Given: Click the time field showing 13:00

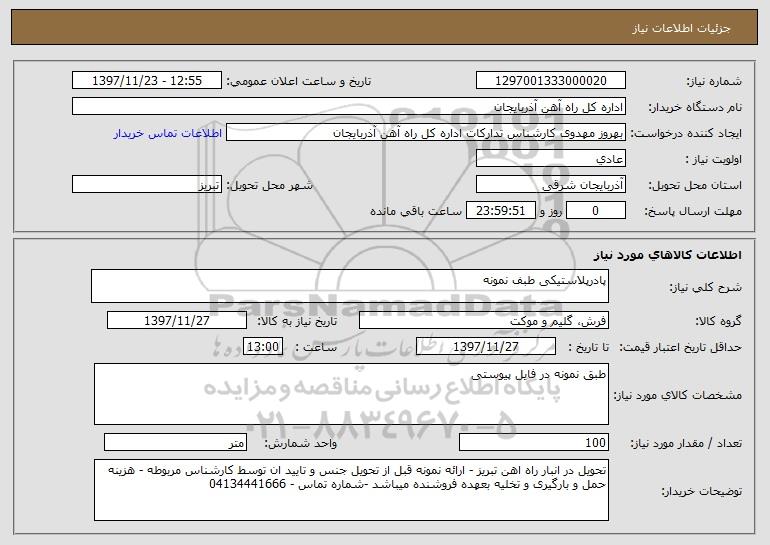Looking at the screenshot, I should coord(263,347).
